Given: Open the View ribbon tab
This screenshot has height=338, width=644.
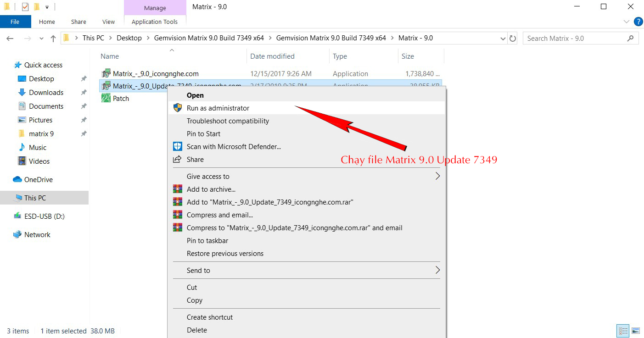Looking at the screenshot, I should [109, 22].
